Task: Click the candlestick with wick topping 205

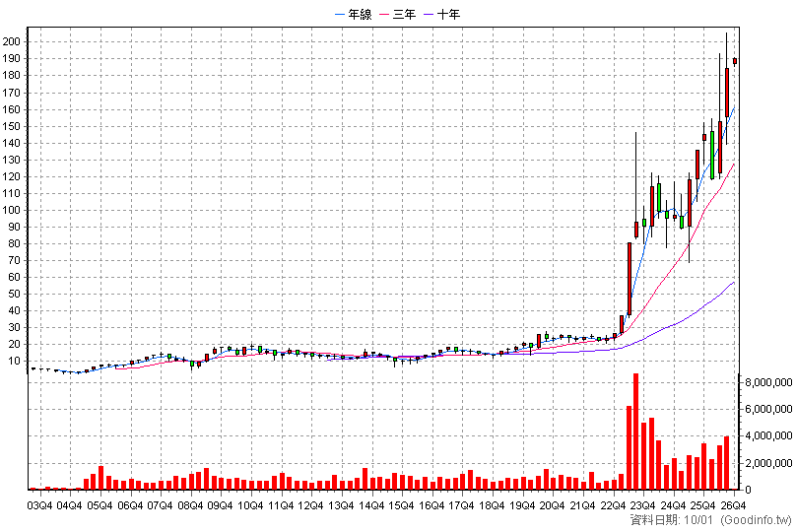Action: tap(727, 93)
